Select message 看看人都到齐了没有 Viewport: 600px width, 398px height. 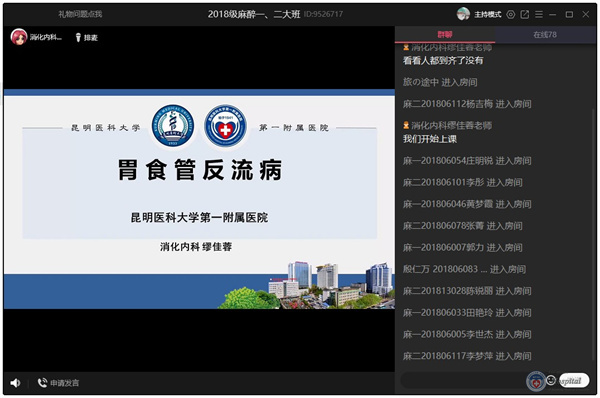[x=443, y=60]
